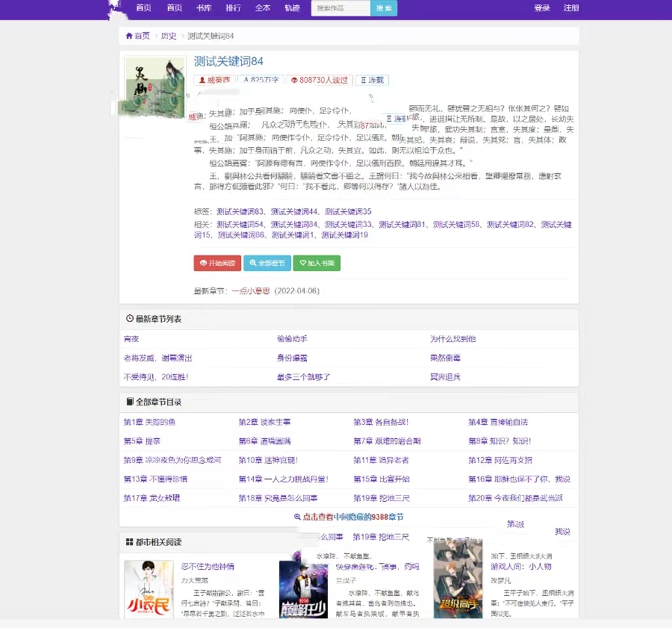Focus the 搜索作品 search input field
This screenshot has width=672, height=628.
tap(341, 9)
